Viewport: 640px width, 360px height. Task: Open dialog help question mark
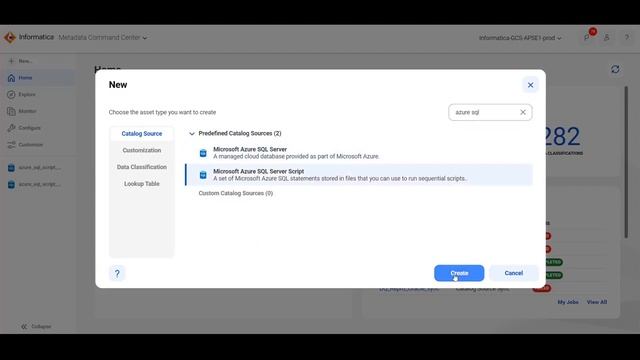[x=117, y=273]
